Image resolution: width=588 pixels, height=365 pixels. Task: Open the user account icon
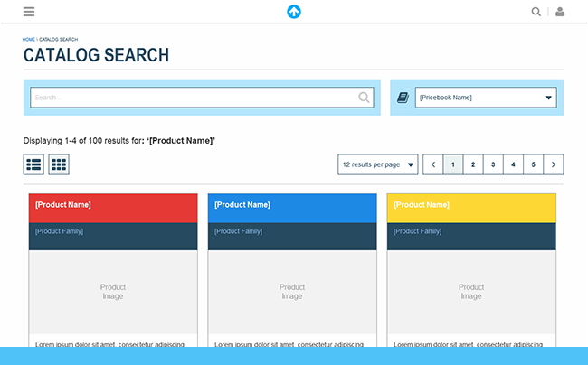click(x=560, y=12)
